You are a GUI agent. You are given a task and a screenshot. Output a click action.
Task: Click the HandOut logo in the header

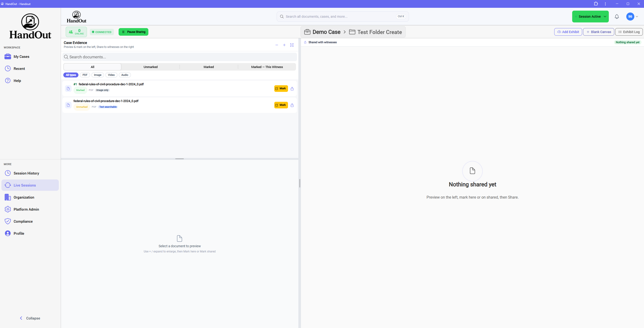click(77, 17)
